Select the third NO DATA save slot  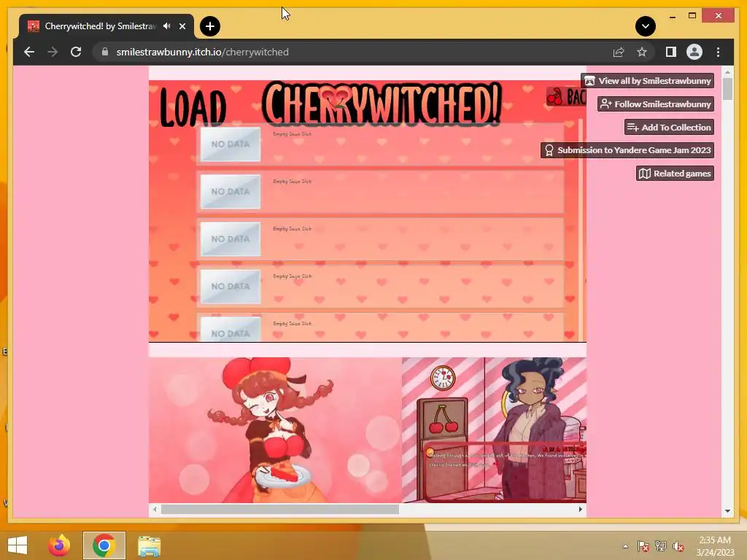[380, 239]
